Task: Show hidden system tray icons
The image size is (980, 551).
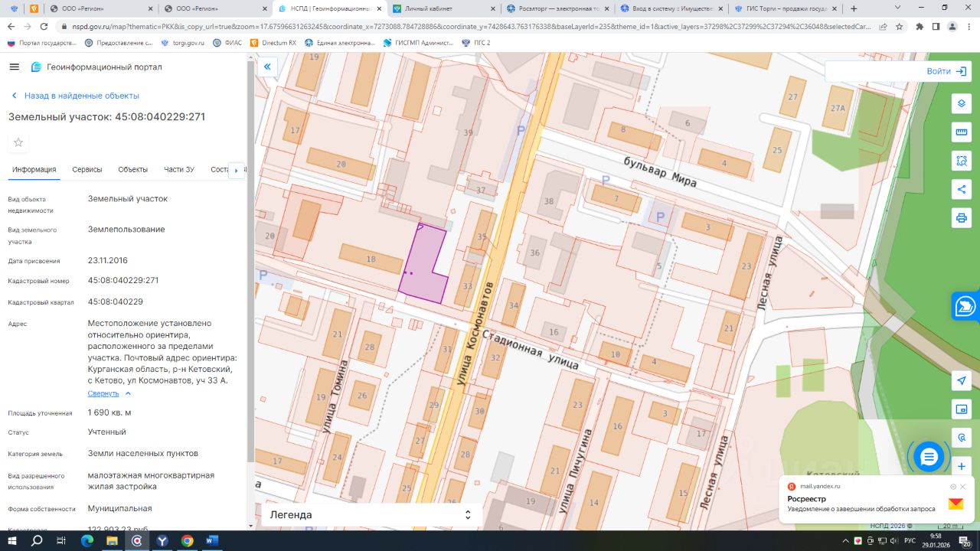Action: pyautogui.click(x=844, y=541)
